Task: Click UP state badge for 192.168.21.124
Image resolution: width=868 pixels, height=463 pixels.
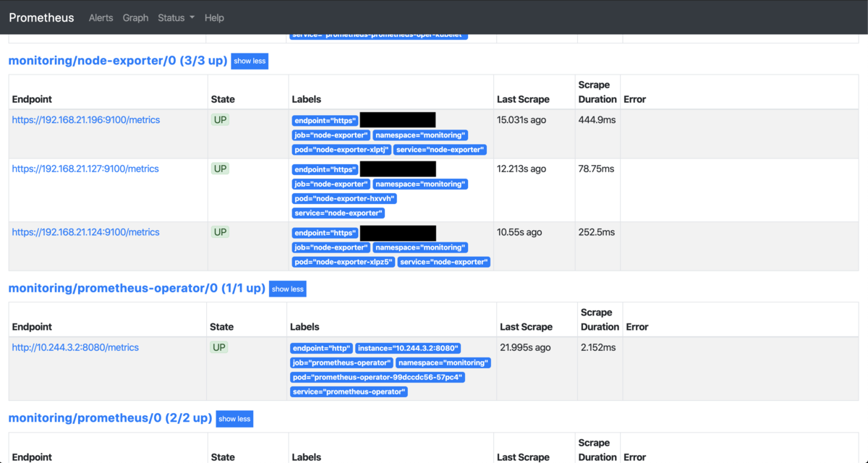Action: pyautogui.click(x=220, y=232)
